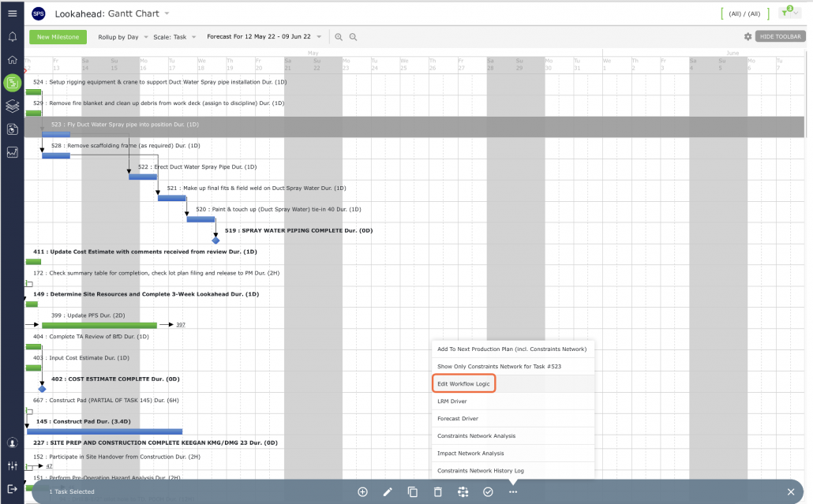The image size is (813, 504).
Task: Click the green filter funnel icon
Action: coord(786,13)
